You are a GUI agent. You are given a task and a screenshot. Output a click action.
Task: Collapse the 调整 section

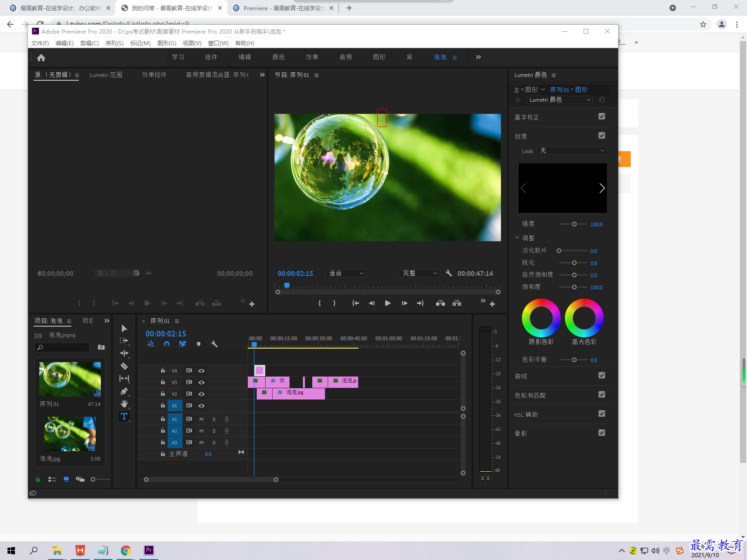[517, 238]
